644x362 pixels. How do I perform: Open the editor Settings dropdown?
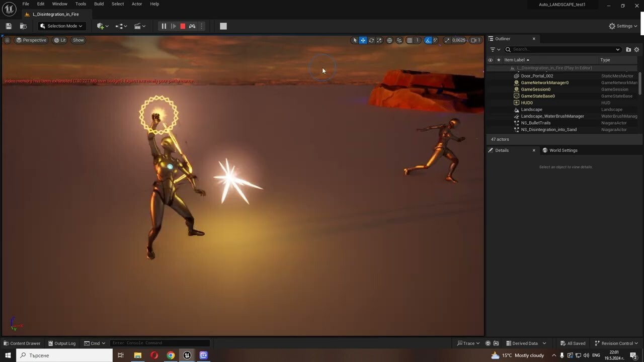coord(623,26)
